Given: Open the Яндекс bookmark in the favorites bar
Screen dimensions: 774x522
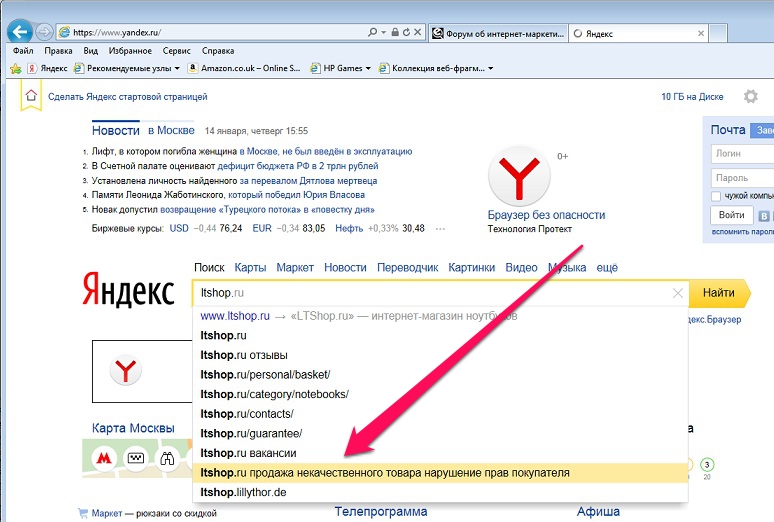Looking at the screenshot, I should (x=47, y=68).
